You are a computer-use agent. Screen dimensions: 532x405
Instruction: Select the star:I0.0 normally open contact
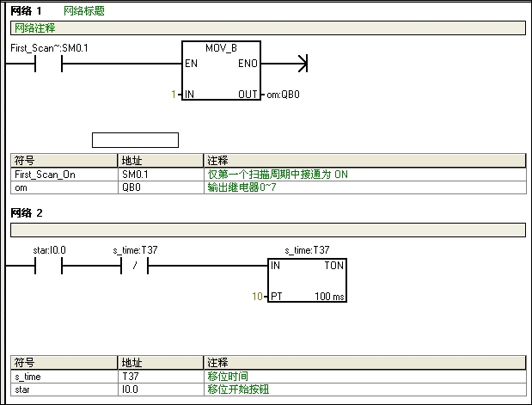[48, 267]
